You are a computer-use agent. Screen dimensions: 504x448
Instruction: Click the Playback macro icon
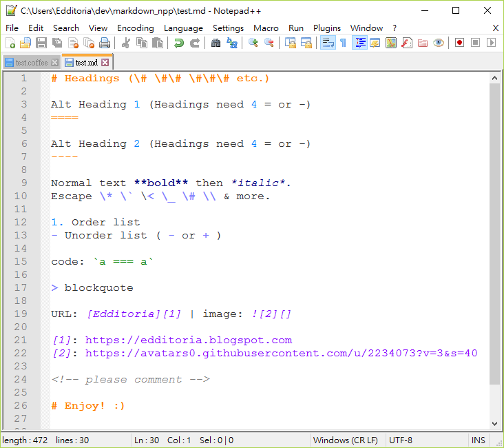[491, 43]
